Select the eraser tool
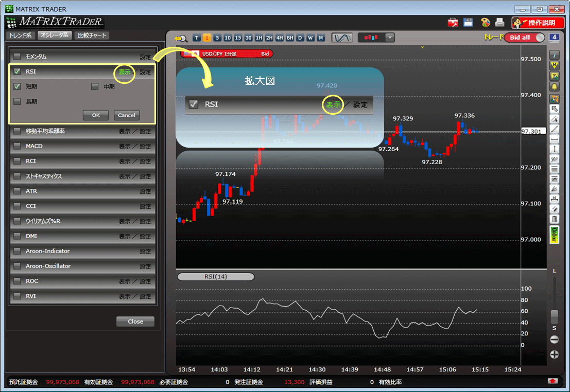The width and height of the screenshot is (570, 392). point(555,209)
